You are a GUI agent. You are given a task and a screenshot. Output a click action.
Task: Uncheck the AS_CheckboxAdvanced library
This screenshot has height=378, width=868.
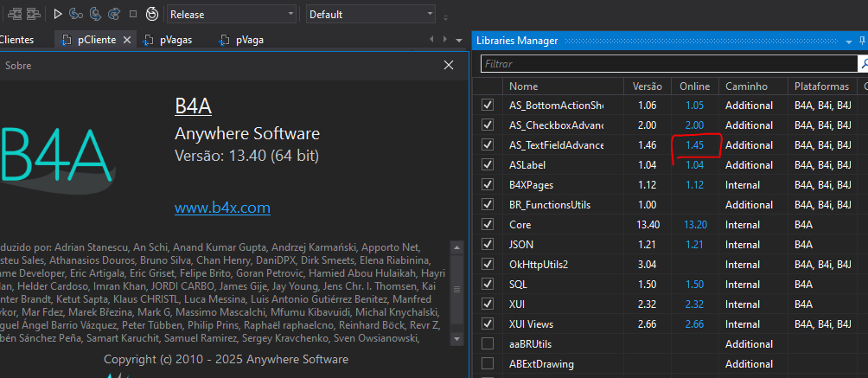[487, 125]
